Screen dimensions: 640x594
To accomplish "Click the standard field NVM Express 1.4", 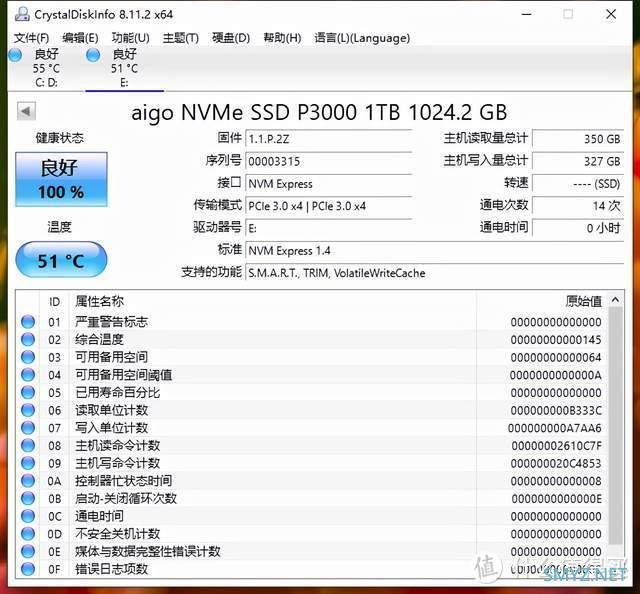I will pyautogui.click(x=435, y=250).
